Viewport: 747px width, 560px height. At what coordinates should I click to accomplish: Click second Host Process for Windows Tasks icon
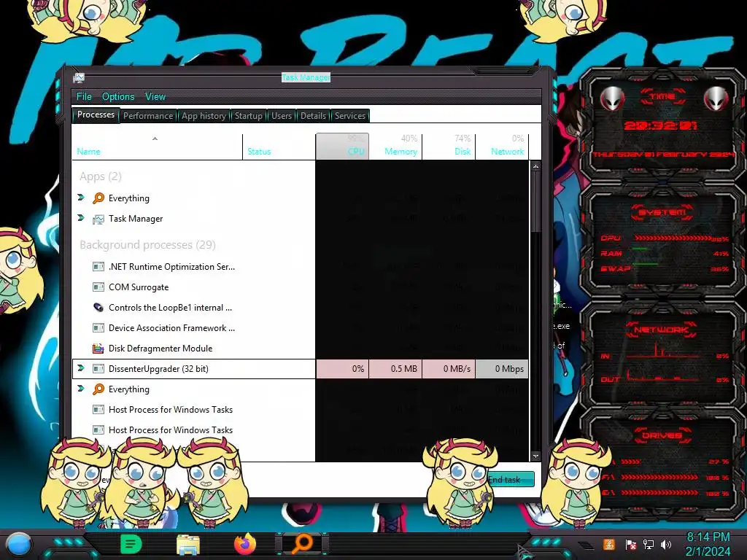98,430
